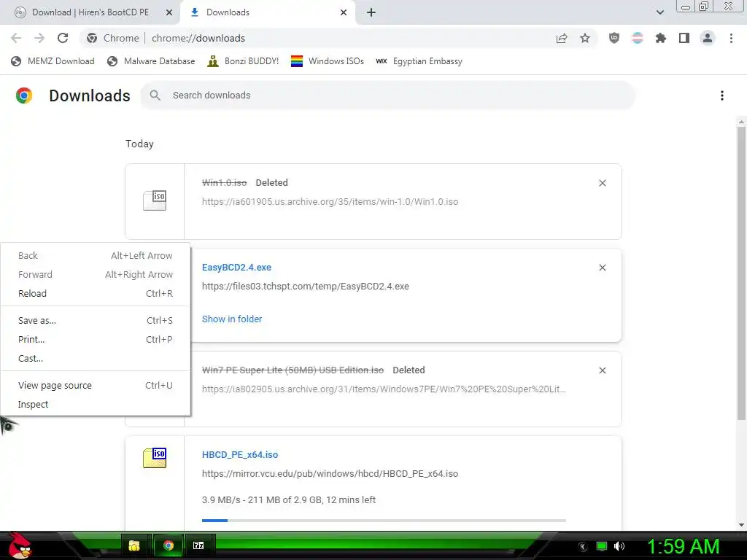The image size is (747, 560).
Task: Open the profile avatar menu
Action: [x=708, y=38]
